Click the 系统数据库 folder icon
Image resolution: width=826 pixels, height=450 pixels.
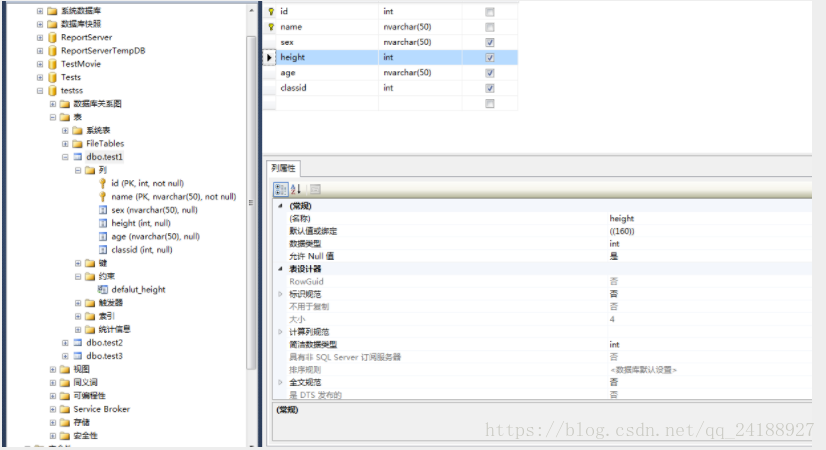pos(52,11)
